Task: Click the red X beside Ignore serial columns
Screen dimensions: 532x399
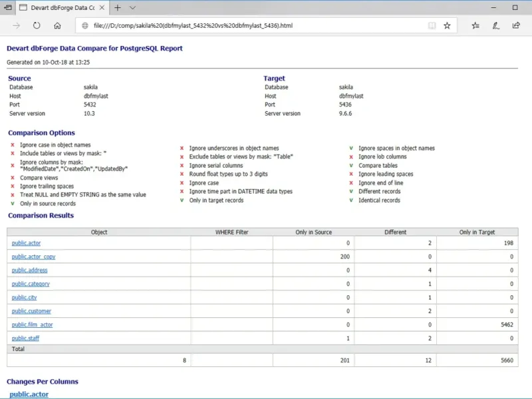Action: click(182, 166)
